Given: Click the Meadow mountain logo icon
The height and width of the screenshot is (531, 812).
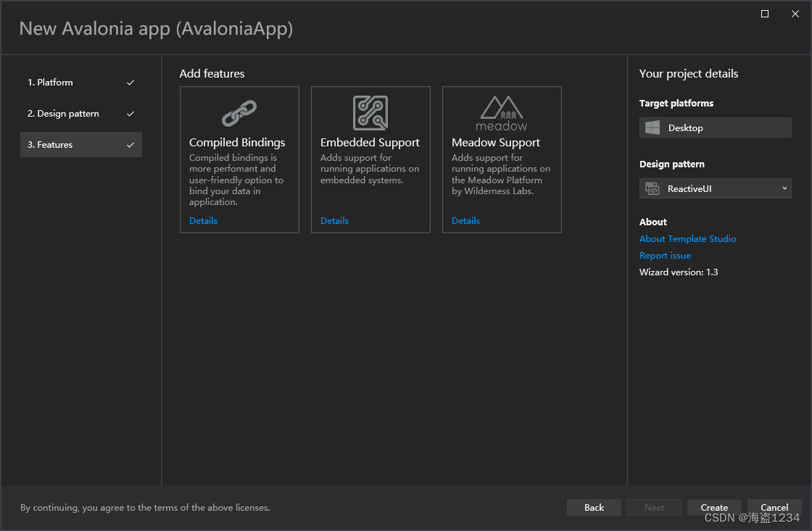Looking at the screenshot, I should (x=501, y=113).
